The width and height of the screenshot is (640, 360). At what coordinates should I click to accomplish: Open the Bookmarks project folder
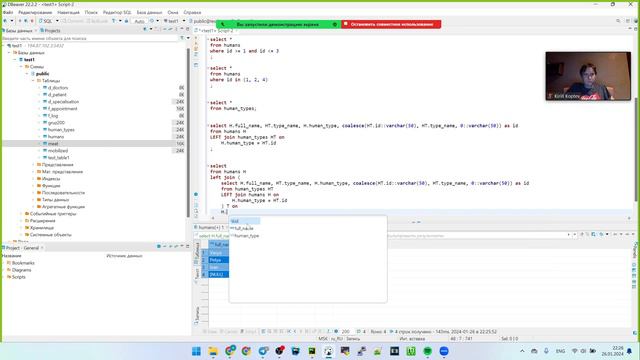23,263
